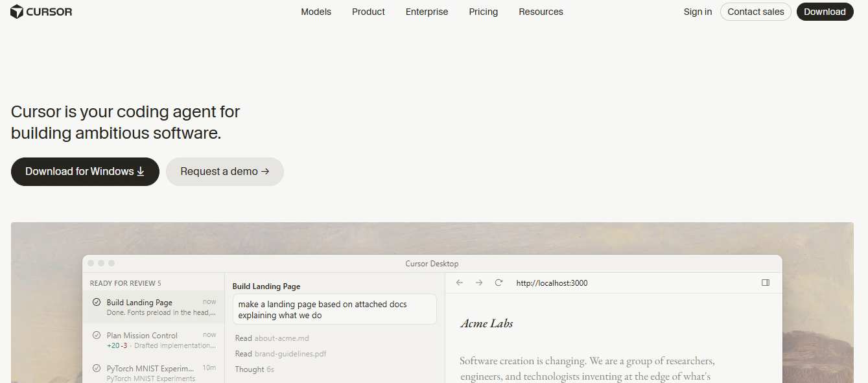Click the reload icon in preview browser

tap(499, 283)
